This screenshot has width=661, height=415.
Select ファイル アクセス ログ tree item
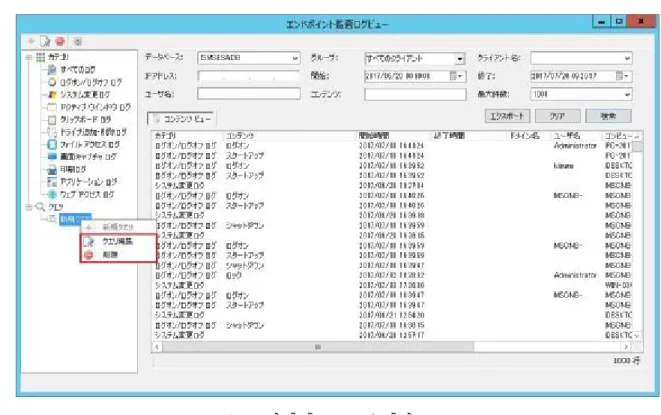[90, 145]
